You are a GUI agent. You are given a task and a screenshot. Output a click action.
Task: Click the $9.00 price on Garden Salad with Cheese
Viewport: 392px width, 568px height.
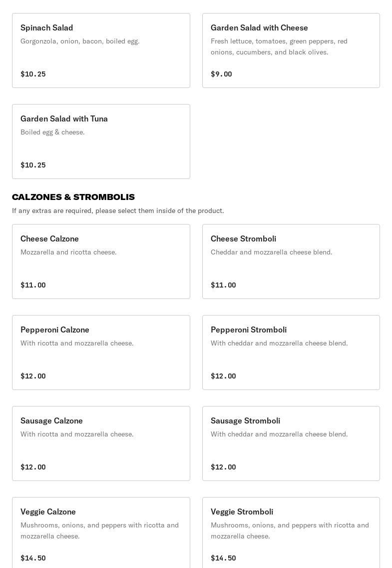coord(221,74)
